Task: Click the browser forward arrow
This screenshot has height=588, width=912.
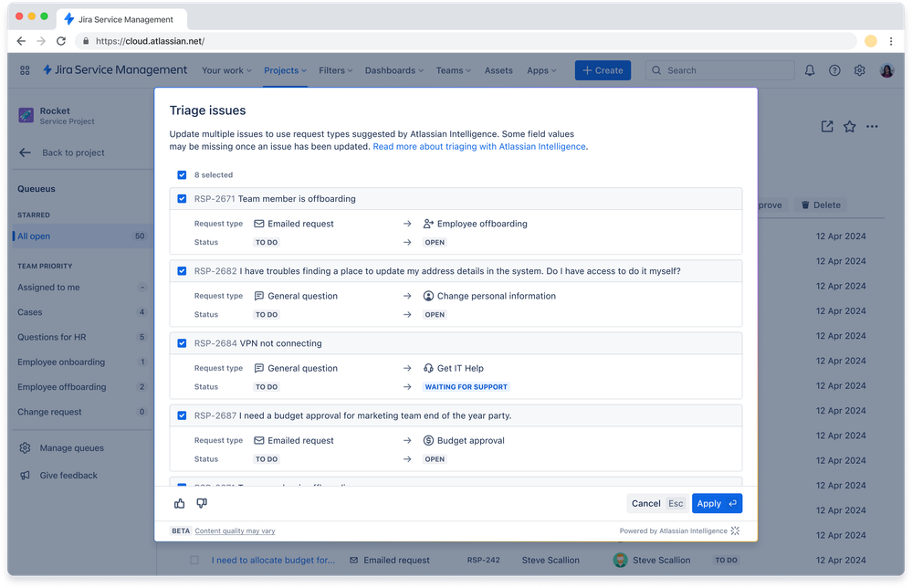Action: (41, 41)
